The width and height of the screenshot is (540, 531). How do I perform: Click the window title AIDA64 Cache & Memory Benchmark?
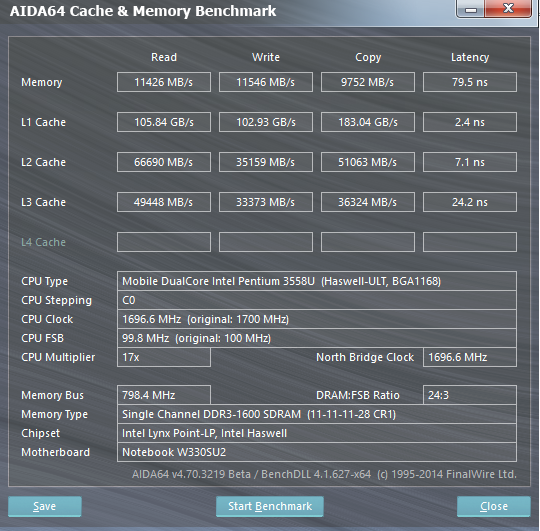143,11
